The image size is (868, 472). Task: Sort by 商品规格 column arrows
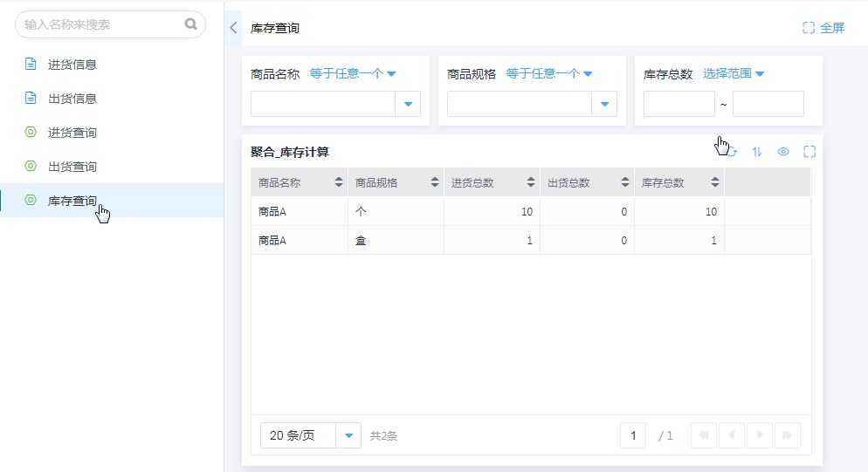tap(435, 183)
